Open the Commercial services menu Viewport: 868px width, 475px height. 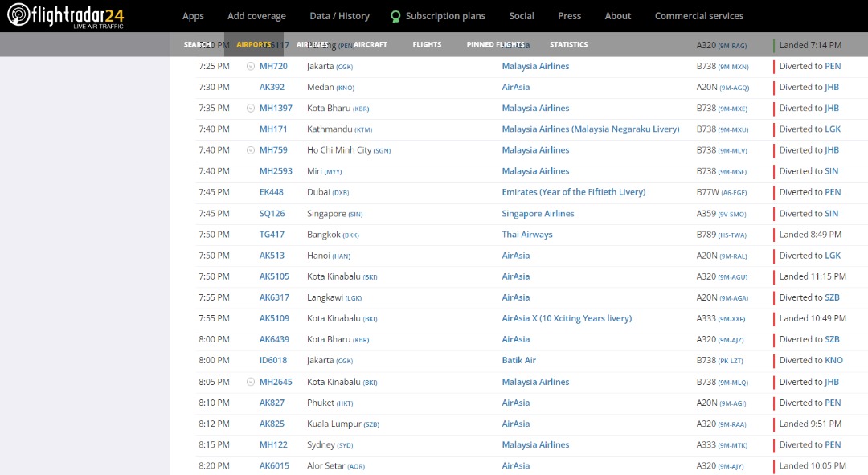(x=698, y=16)
